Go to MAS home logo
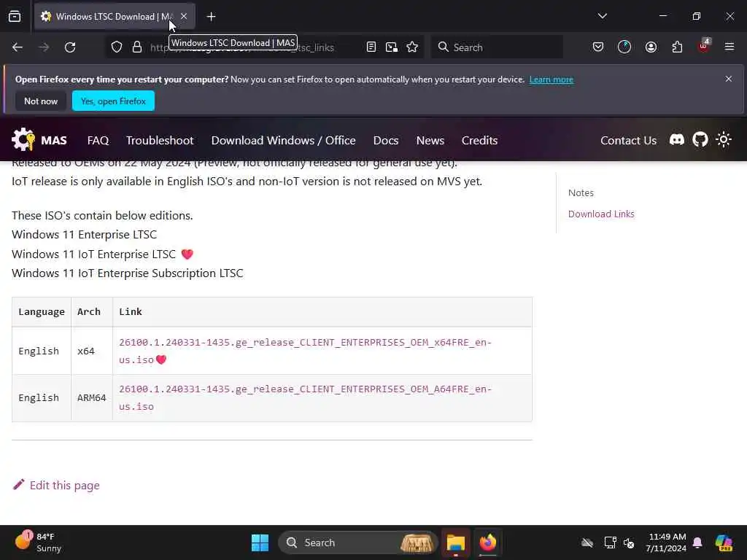 39,140
